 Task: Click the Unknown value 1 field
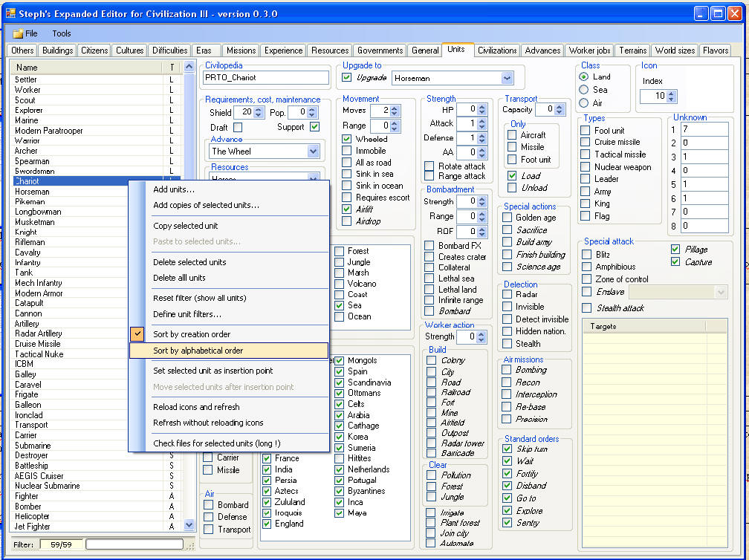[704, 129]
